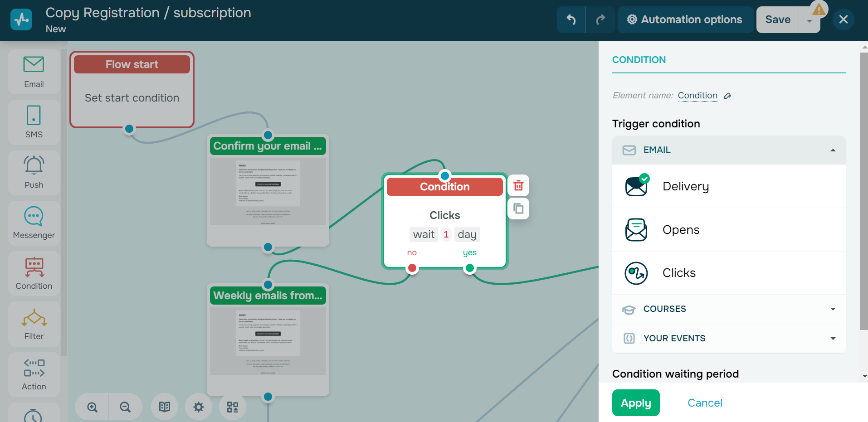Edit the element name with pencil icon
This screenshot has width=868, height=422.
click(x=727, y=96)
